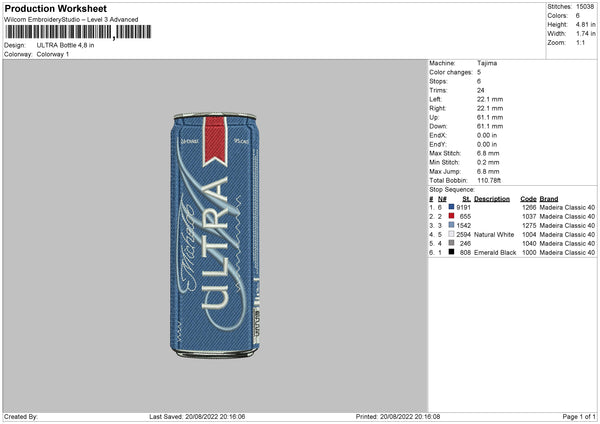Click the ULTRA can design preview
This screenshot has width=600, height=424.
point(215,235)
